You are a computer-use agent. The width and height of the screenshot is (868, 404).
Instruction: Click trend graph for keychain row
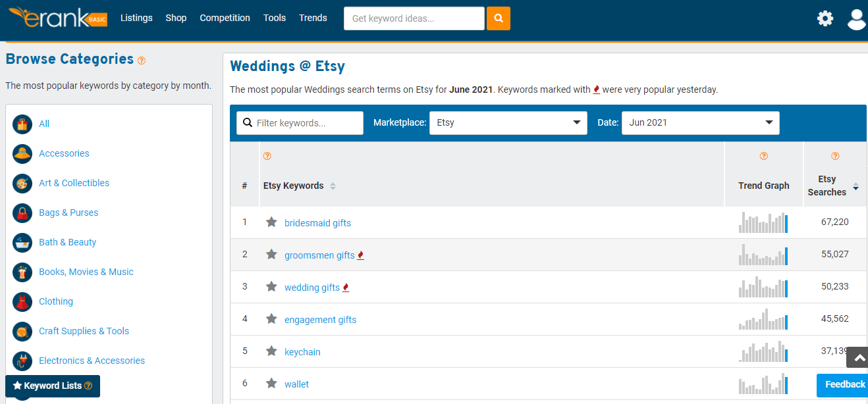tap(763, 351)
